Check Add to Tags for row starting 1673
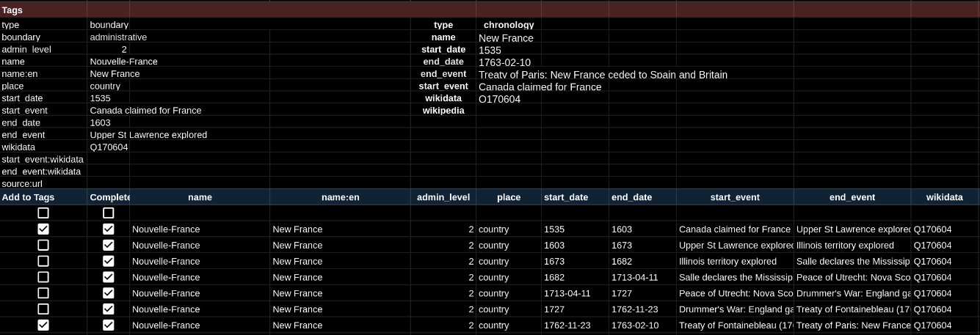This screenshot has width=980, height=335. (x=43, y=262)
